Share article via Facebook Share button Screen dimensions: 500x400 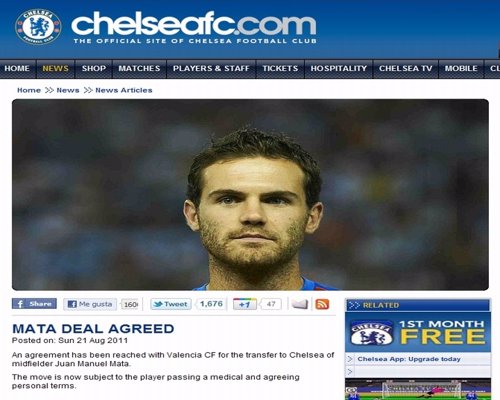point(34,304)
